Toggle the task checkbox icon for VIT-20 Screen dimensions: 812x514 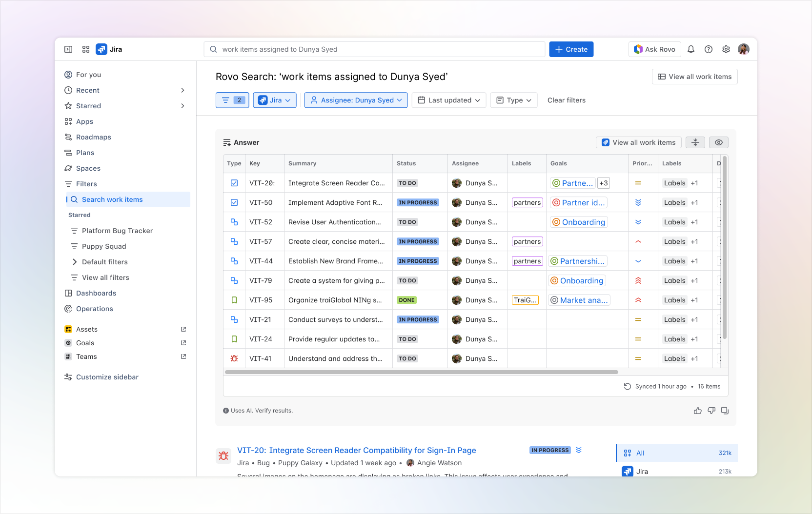(234, 183)
